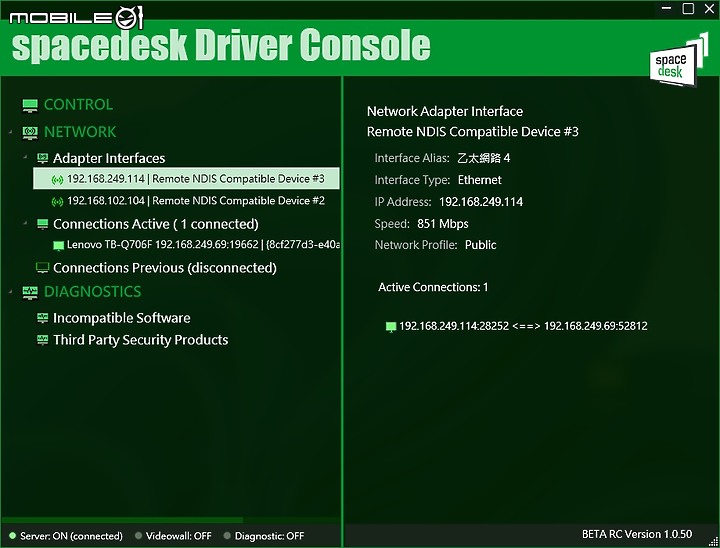Click IP Address value 192.168.249.114
This screenshot has width=720, height=548.
[481, 202]
